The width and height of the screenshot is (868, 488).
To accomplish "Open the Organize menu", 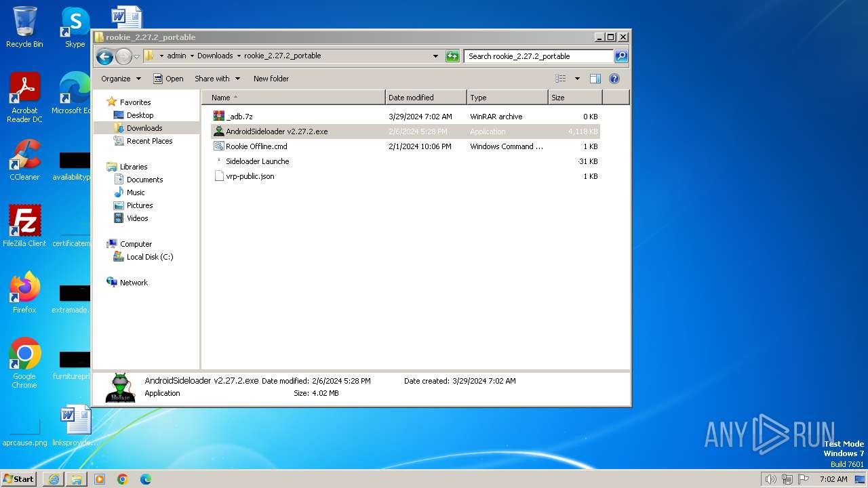I will 121,79.
